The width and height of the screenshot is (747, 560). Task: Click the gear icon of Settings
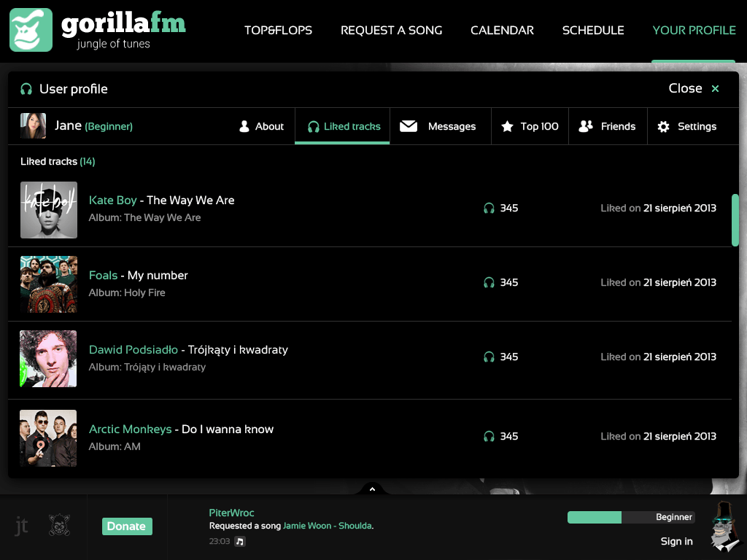pyautogui.click(x=663, y=126)
